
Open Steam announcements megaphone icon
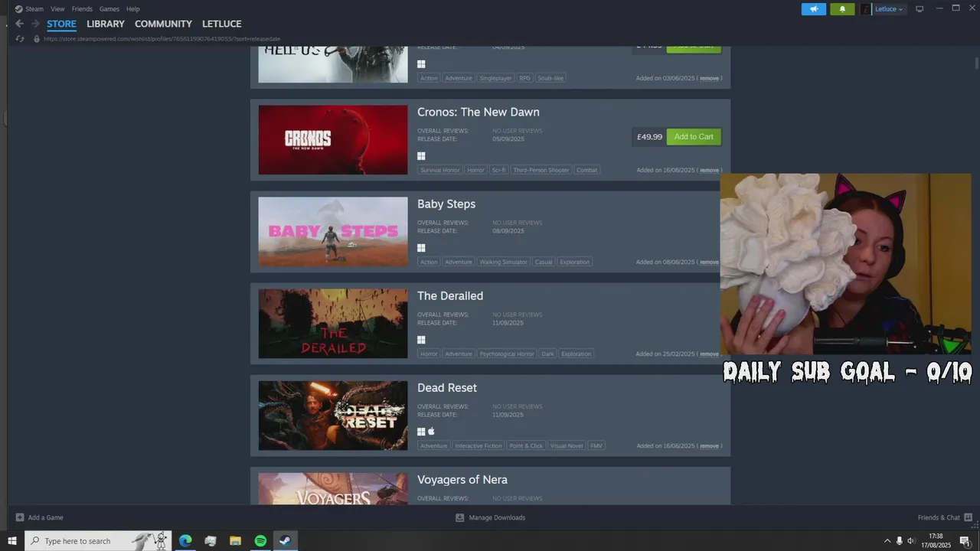pos(813,9)
